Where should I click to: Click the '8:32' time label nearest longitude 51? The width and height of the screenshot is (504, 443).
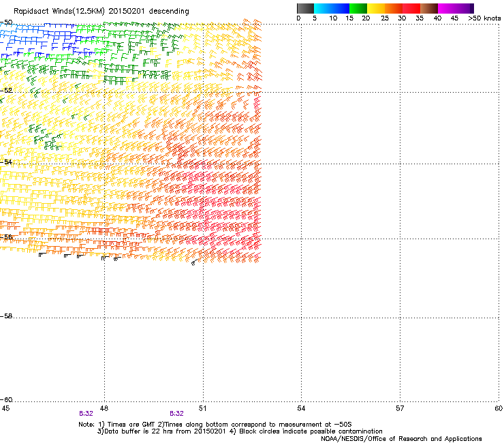click(177, 414)
